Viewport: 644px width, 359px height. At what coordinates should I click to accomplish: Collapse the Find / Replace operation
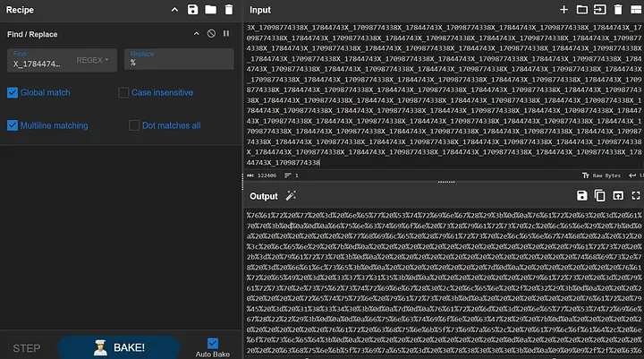tap(197, 34)
